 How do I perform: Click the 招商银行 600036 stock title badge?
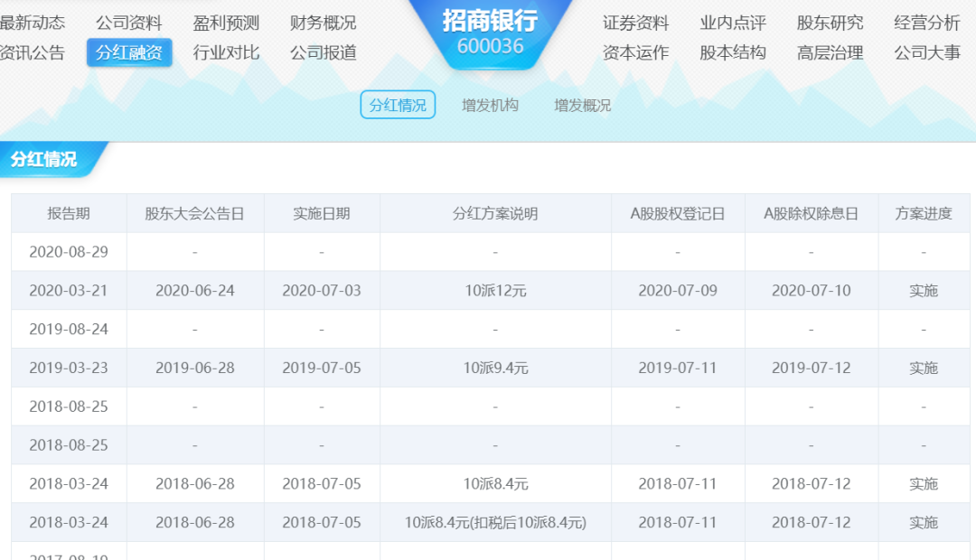490,33
